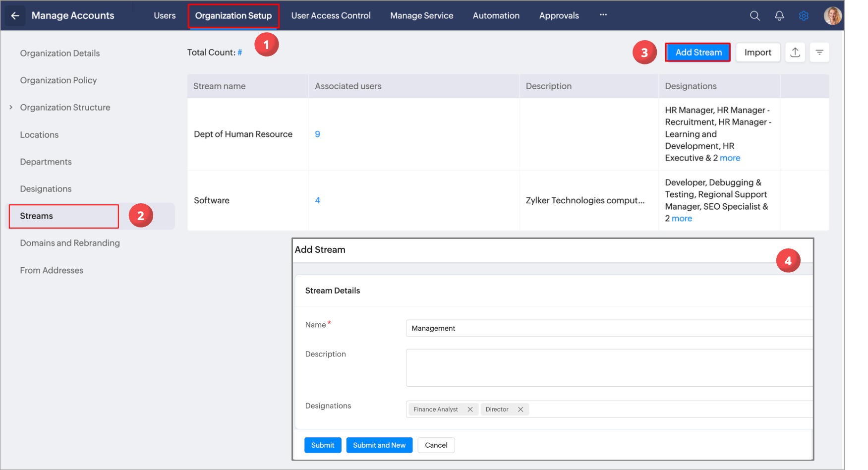868x470 pixels.
Task: Select Departments in the sidebar
Action: pyautogui.click(x=46, y=162)
